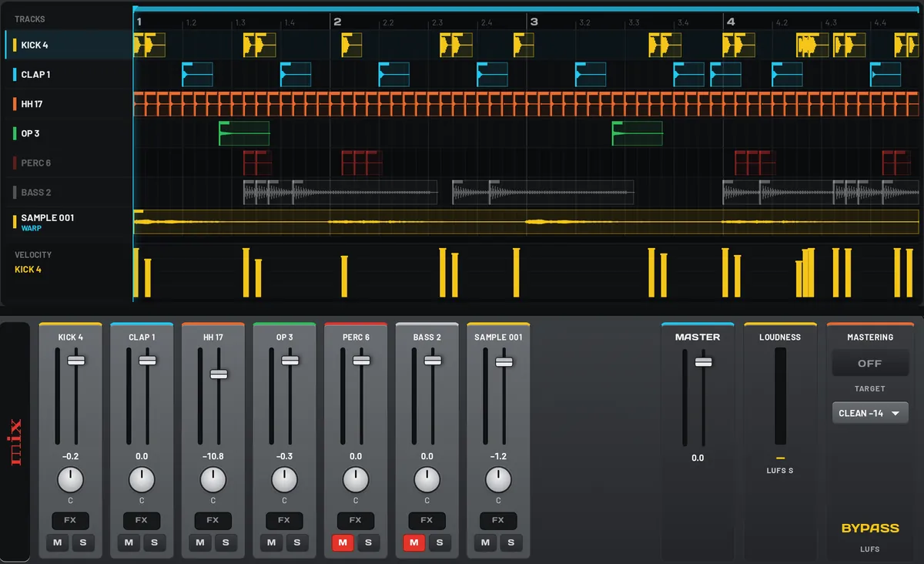
Task: Select the muted BASS 2 track
Action: point(68,193)
